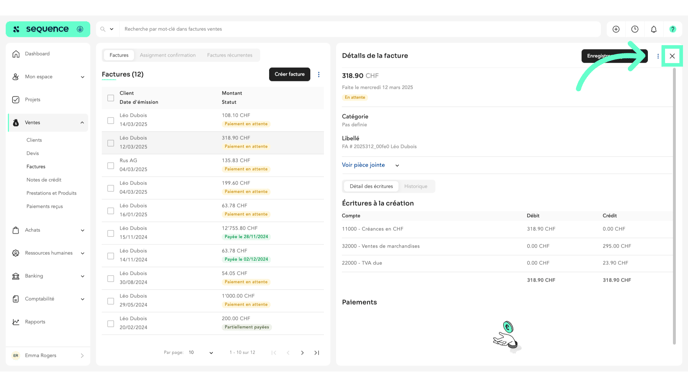Click the Voir pièce jointe link
688x387 pixels.
363,165
